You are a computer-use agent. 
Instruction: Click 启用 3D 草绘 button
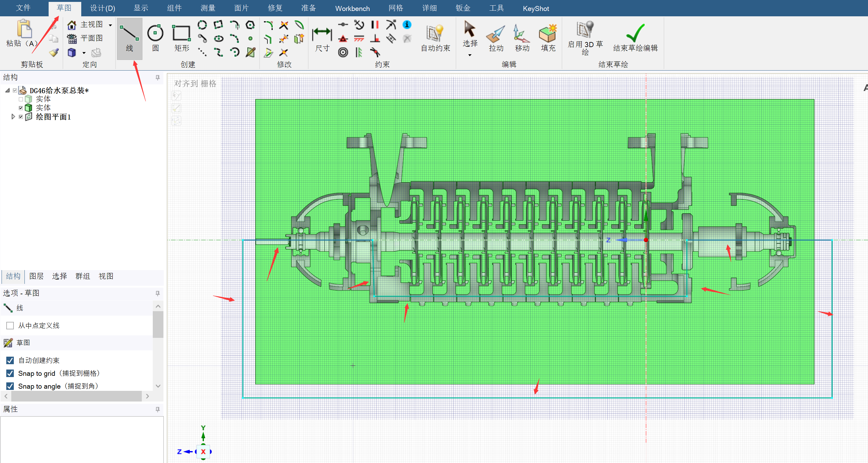click(585, 38)
